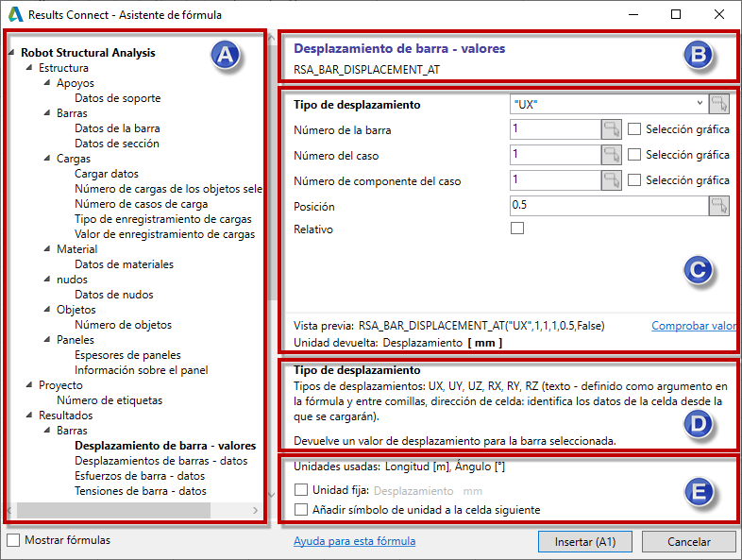This screenshot has height=560, width=742.
Task: Click the Número de la barra input field
Action: [555, 129]
